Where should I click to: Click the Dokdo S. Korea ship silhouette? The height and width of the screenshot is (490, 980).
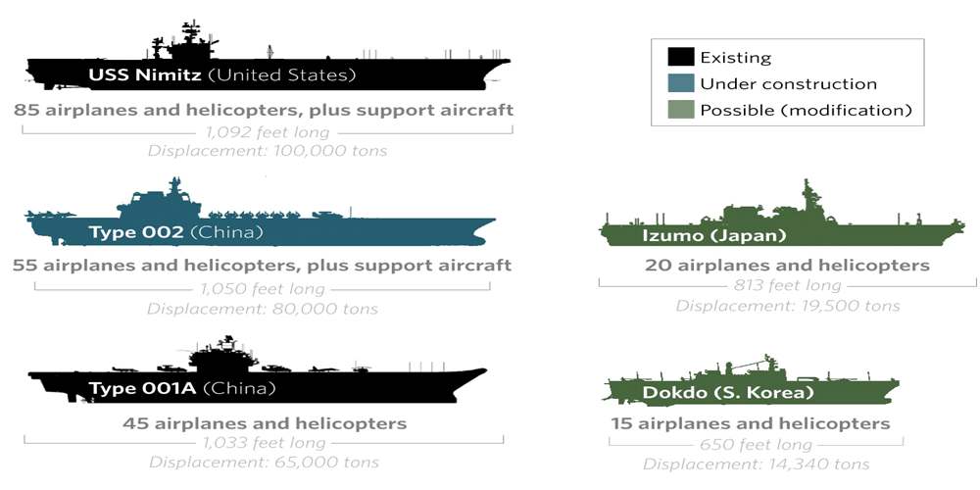coord(751,382)
